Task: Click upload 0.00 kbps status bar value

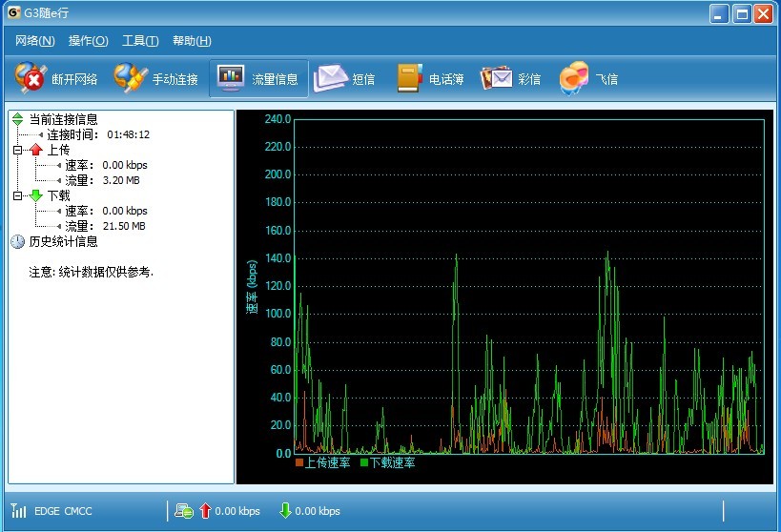Action: (237, 511)
